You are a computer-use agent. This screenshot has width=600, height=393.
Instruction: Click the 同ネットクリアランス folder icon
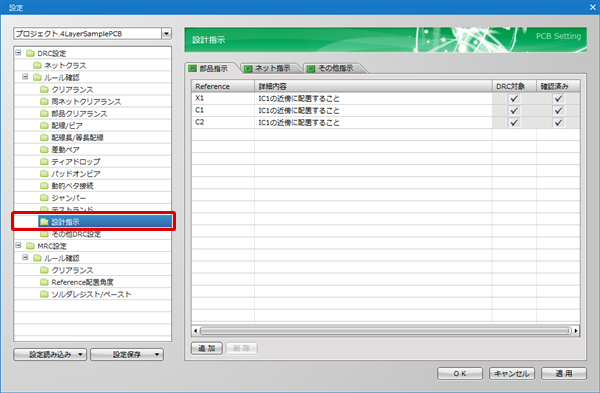click(44, 101)
